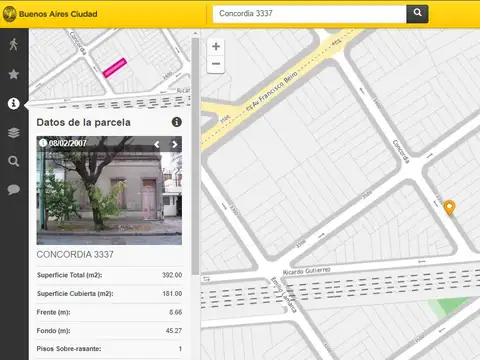The image size is (480, 360).
Task: Show the previous parcel photo
Action: [157, 144]
